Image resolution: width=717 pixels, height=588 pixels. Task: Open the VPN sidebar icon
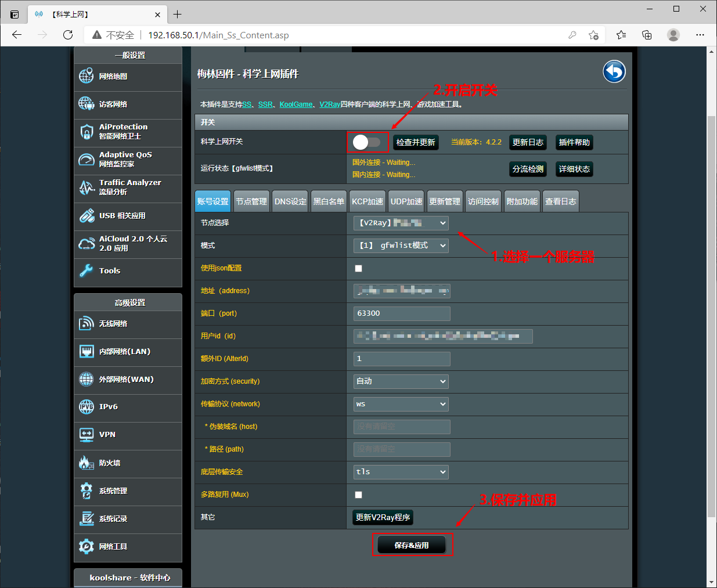(x=87, y=435)
